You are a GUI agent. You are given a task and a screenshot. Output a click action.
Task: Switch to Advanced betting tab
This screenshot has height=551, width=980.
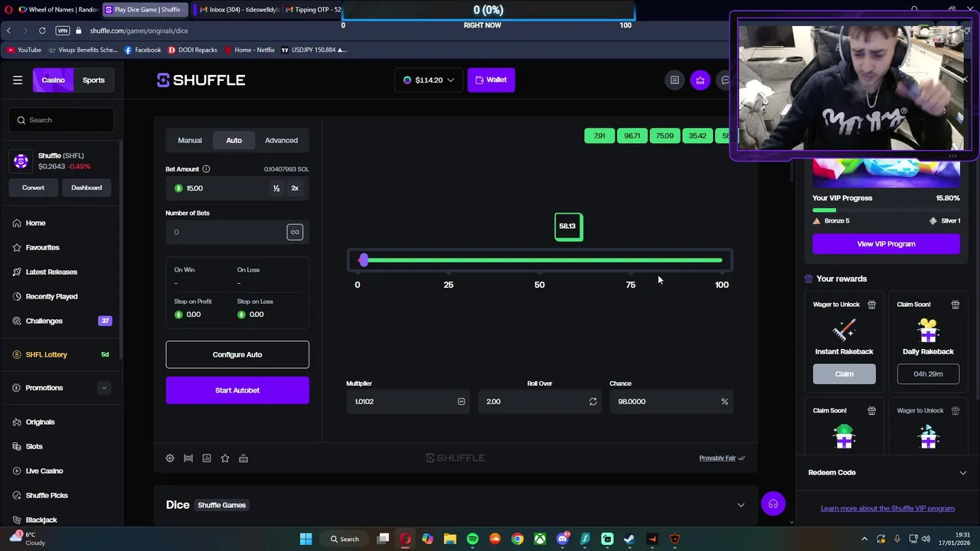pos(281,140)
